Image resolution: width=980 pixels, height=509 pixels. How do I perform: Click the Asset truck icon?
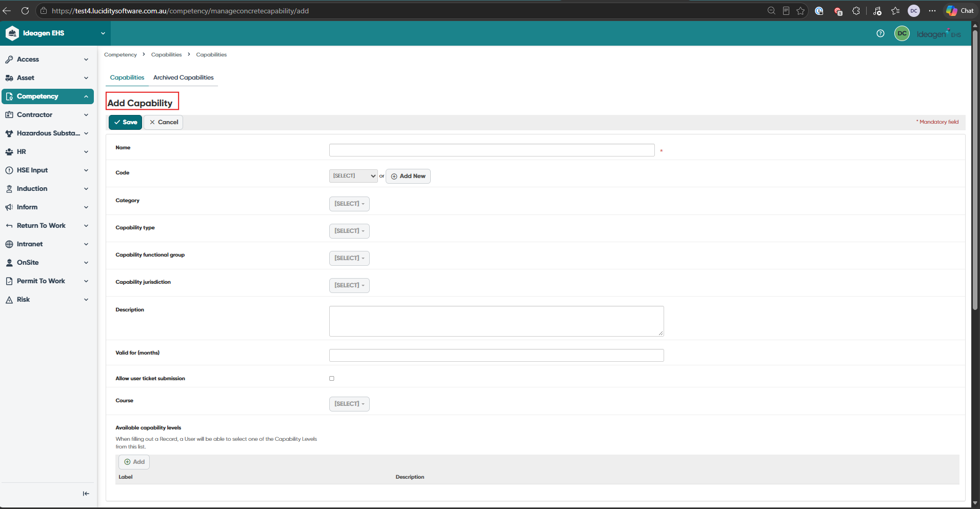[9, 78]
